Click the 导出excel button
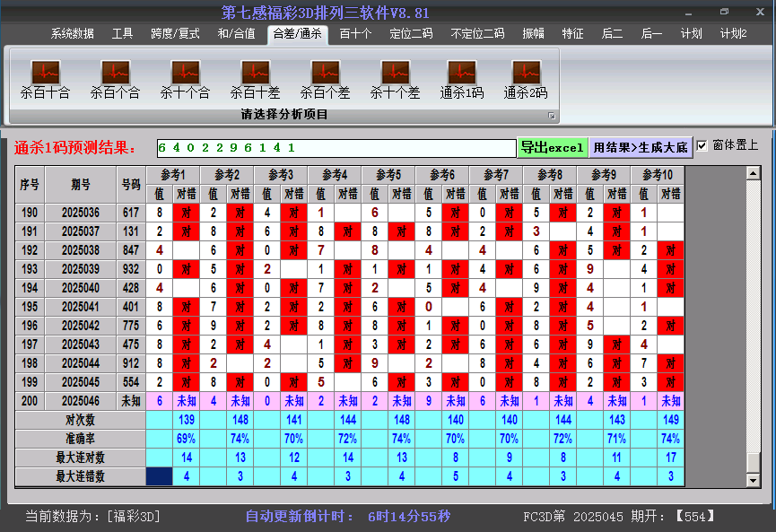Screen dimensions: 776x532 point(553,147)
